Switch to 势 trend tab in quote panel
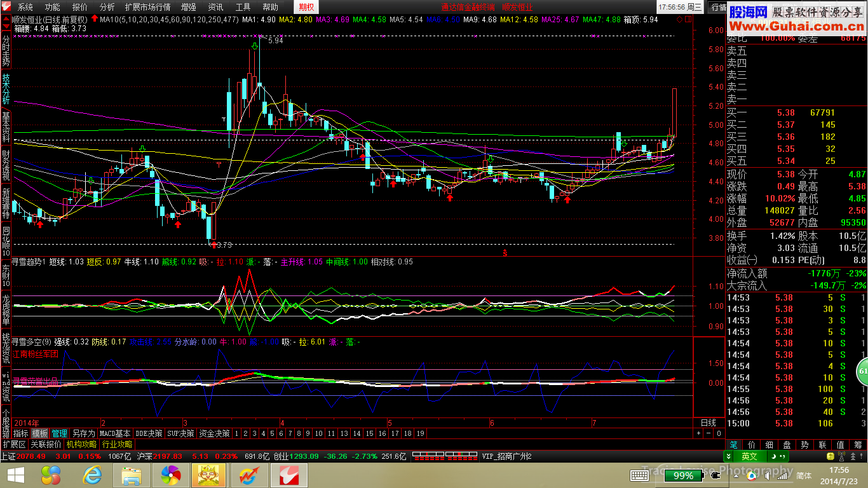 805,445
